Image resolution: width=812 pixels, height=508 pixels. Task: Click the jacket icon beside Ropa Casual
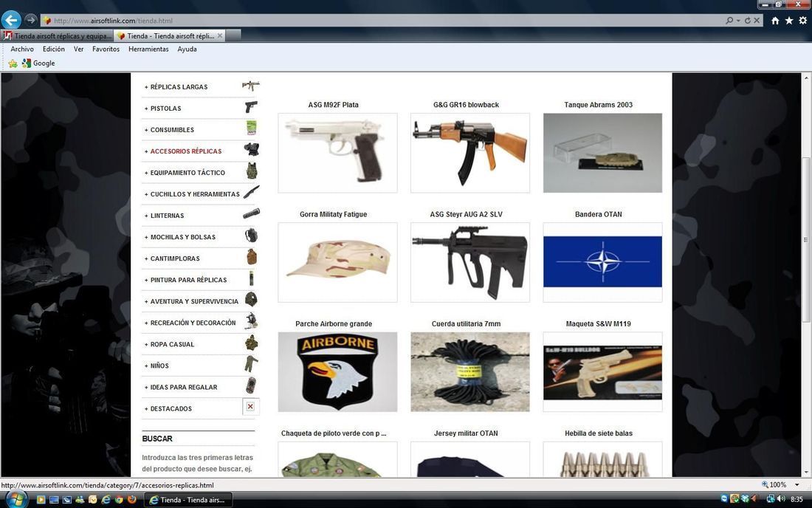tap(252, 343)
